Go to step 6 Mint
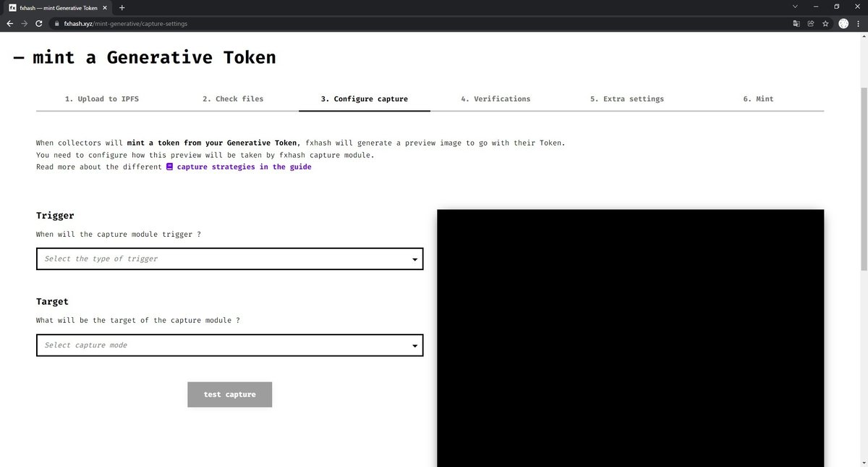 758,99
